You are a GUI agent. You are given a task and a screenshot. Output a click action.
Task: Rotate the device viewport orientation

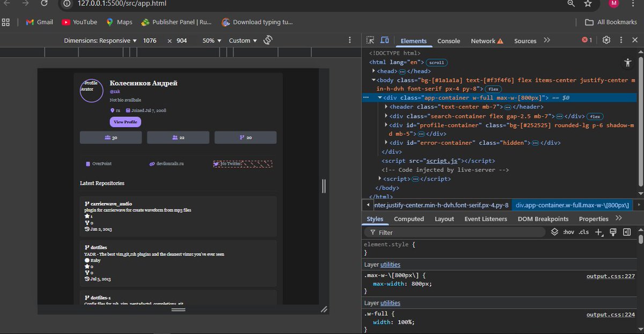point(268,40)
